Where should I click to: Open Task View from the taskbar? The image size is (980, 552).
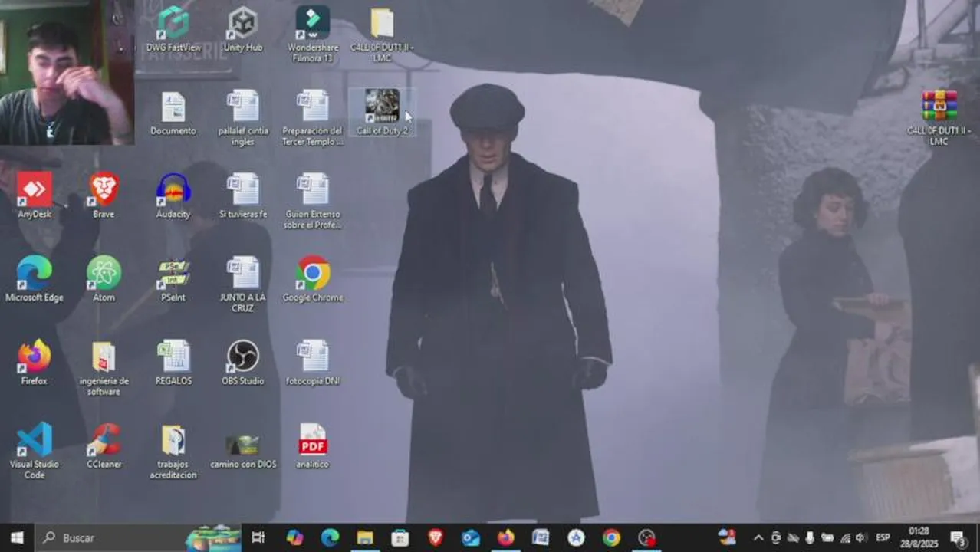(258, 537)
